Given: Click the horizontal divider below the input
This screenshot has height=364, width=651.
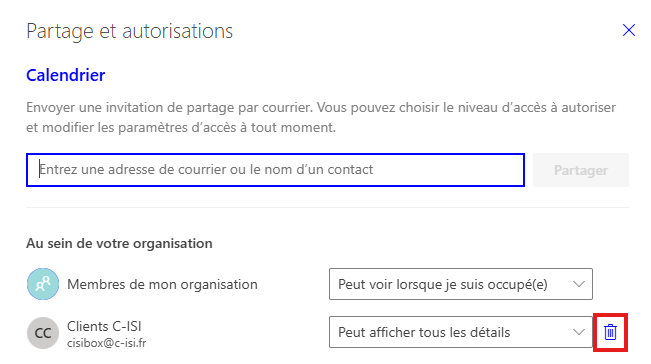Looking at the screenshot, I should (328, 207).
